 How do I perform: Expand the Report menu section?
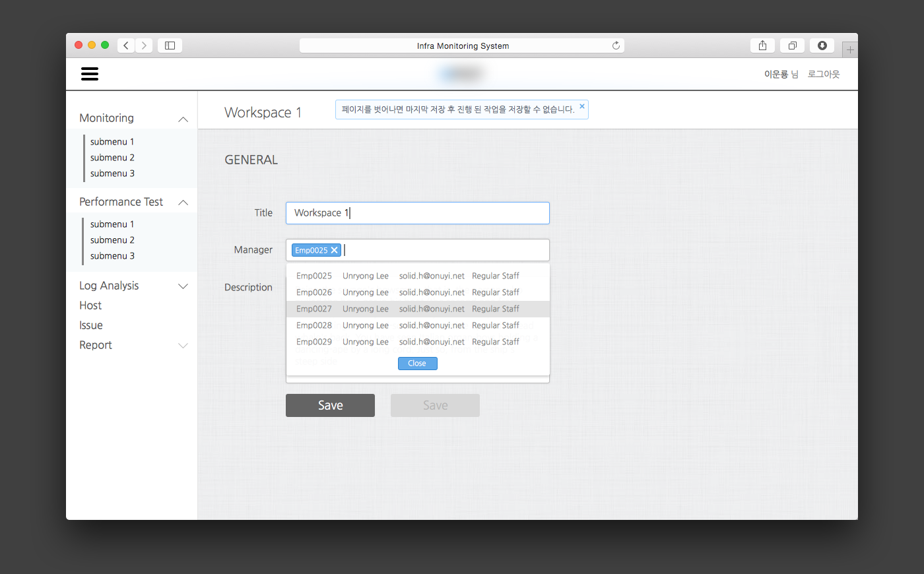pos(183,346)
